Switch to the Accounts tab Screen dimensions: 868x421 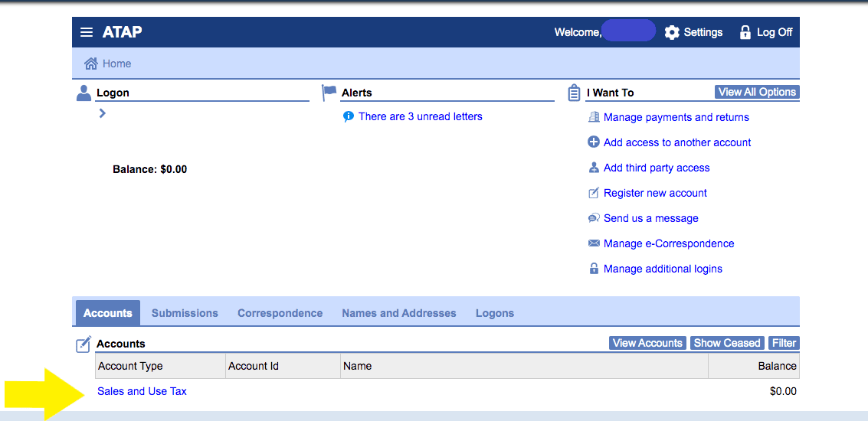[x=108, y=313]
